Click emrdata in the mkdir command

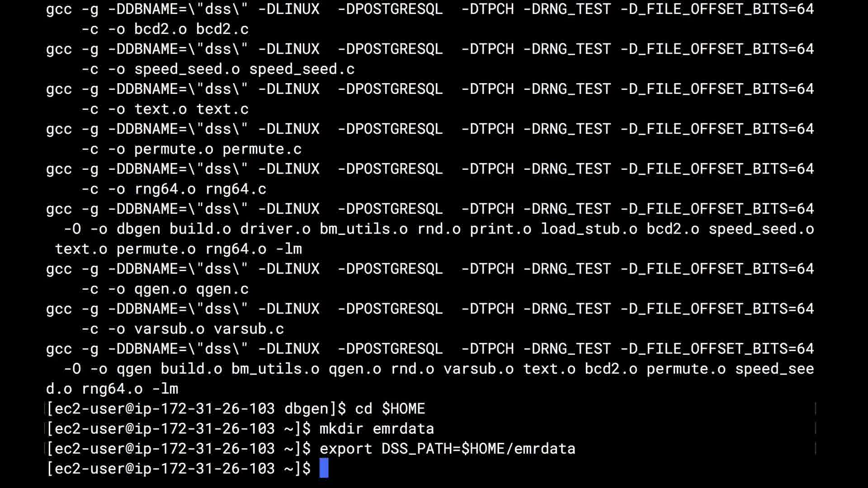pos(403,428)
